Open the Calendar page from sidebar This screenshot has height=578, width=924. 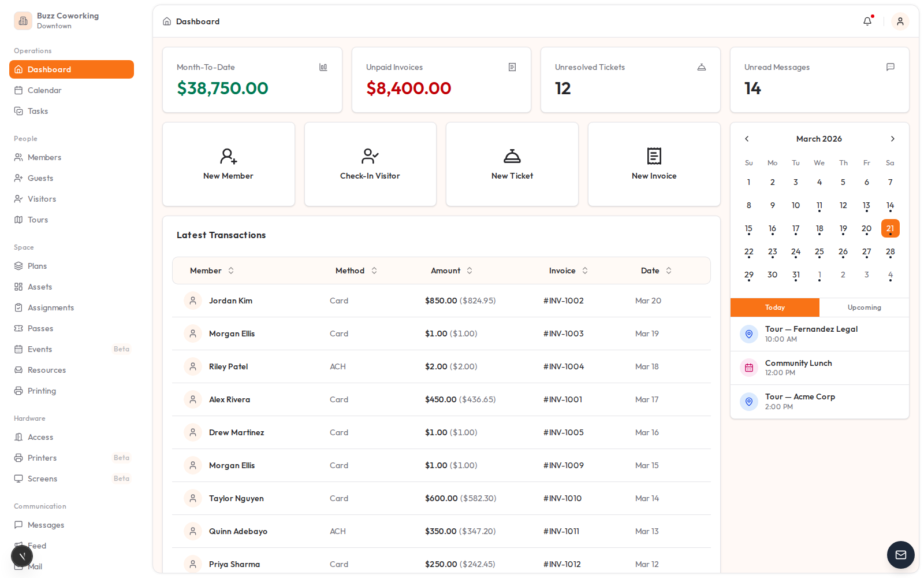pos(44,90)
